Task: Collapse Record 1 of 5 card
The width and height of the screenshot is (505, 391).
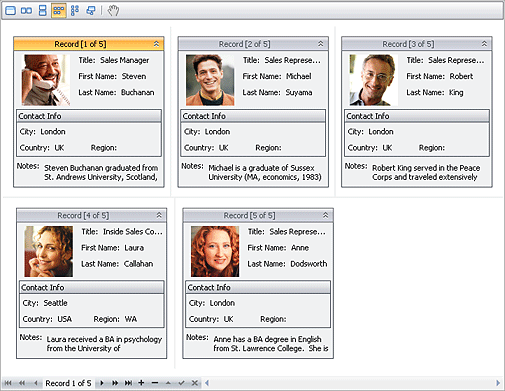Action: (x=156, y=44)
